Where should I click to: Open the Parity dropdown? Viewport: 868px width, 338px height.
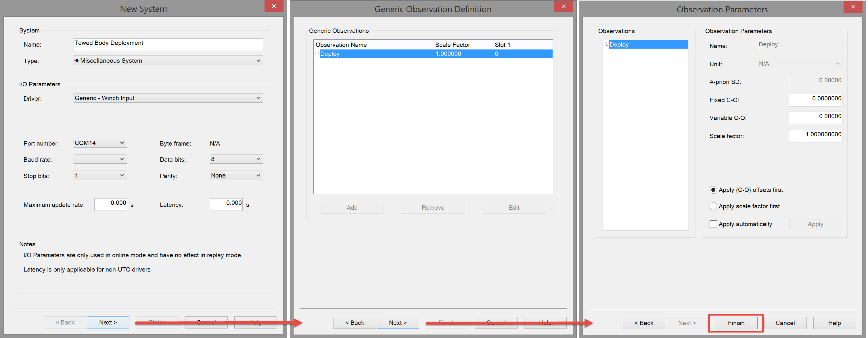(258, 175)
